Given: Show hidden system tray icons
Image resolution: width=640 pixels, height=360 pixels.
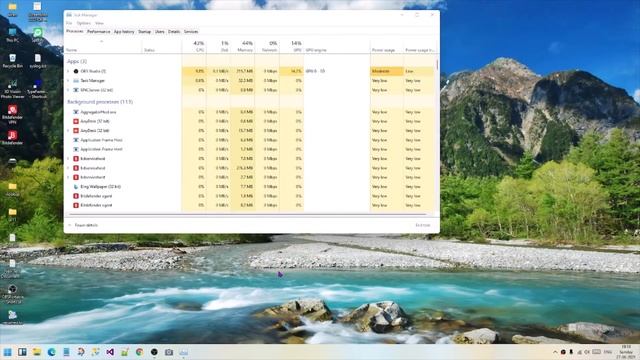Looking at the screenshot, I should [555, 352].
